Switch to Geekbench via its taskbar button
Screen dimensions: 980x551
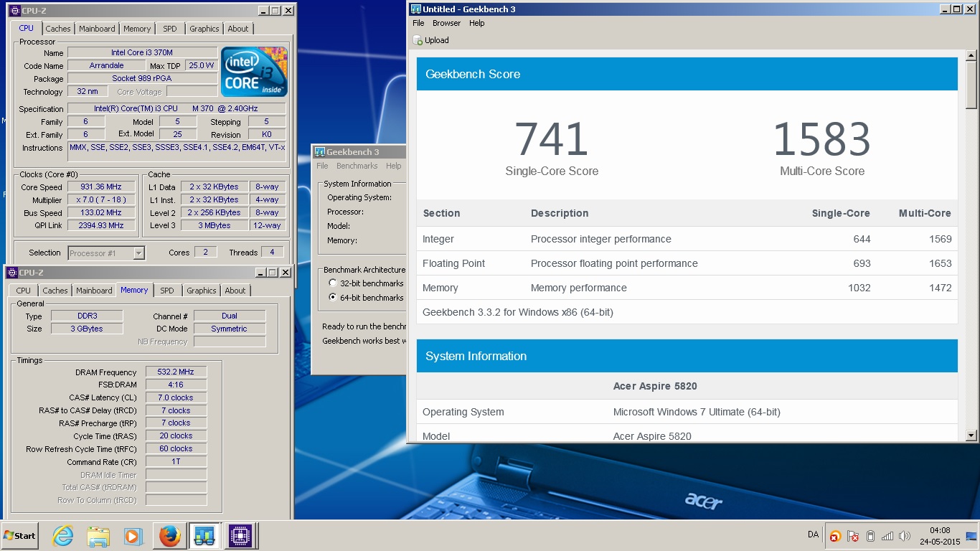pos(204,536)
